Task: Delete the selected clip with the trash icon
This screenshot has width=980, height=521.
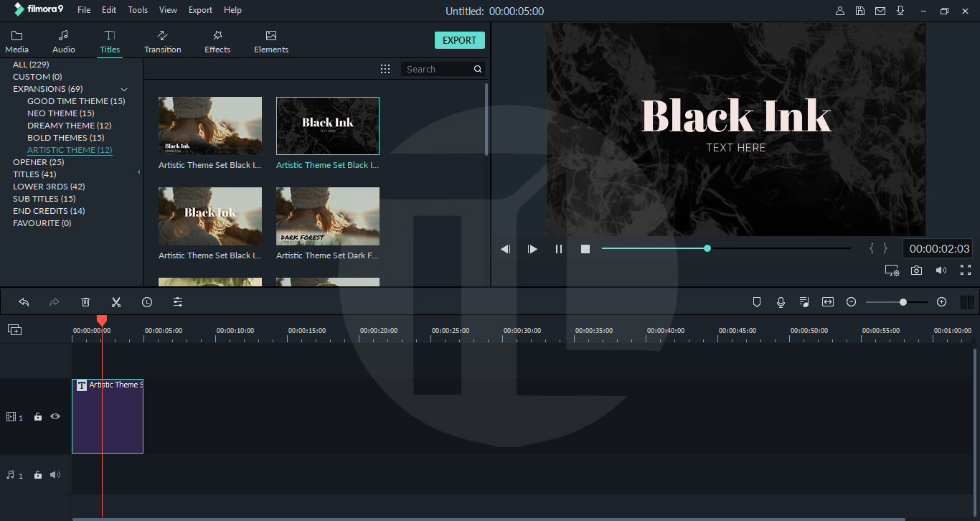Action: (x=85, y=301)
